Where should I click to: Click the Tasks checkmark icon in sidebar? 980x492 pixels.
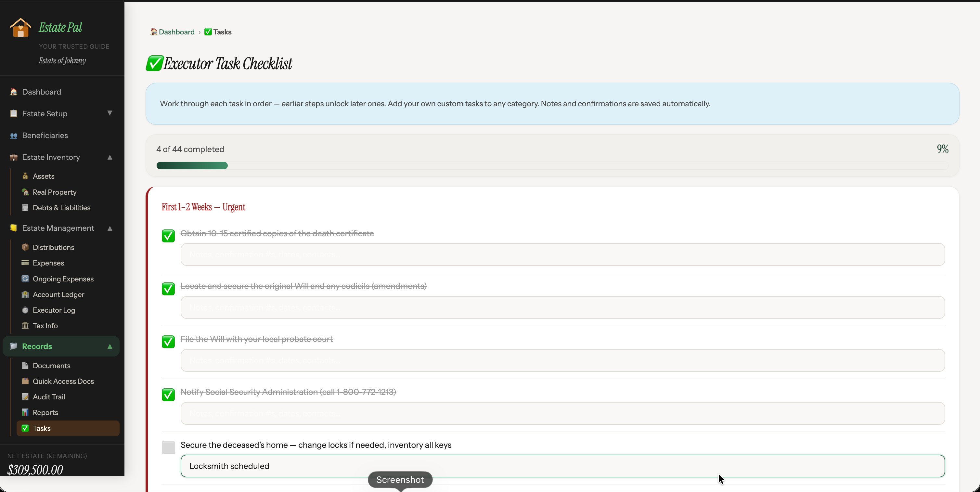25,428
